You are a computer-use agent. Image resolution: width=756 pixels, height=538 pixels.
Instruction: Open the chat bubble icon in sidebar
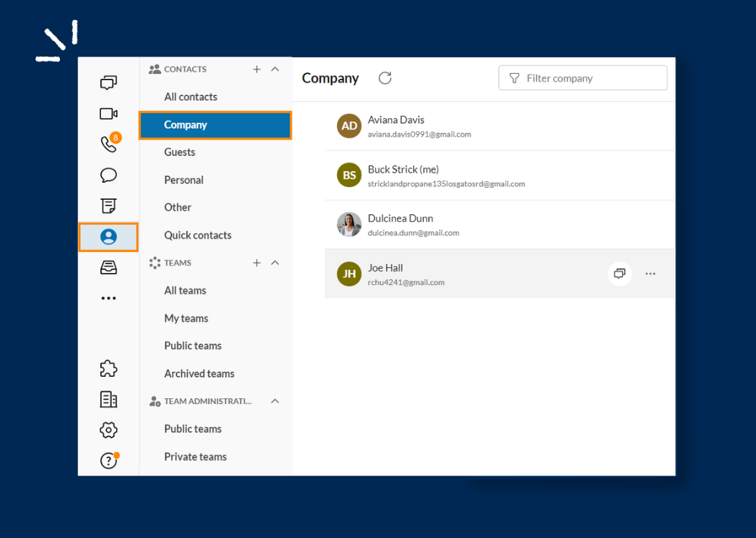pos(108,176)
